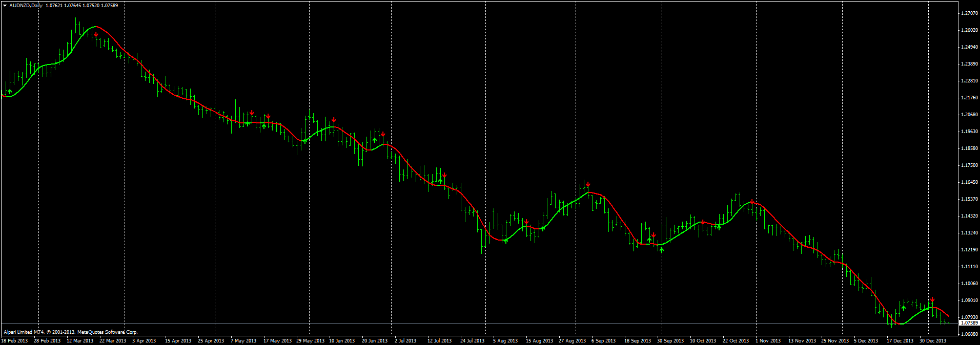980x345 pixels.
Task: Click the 12 Jul 2013 date label
Action: point(440,341)
